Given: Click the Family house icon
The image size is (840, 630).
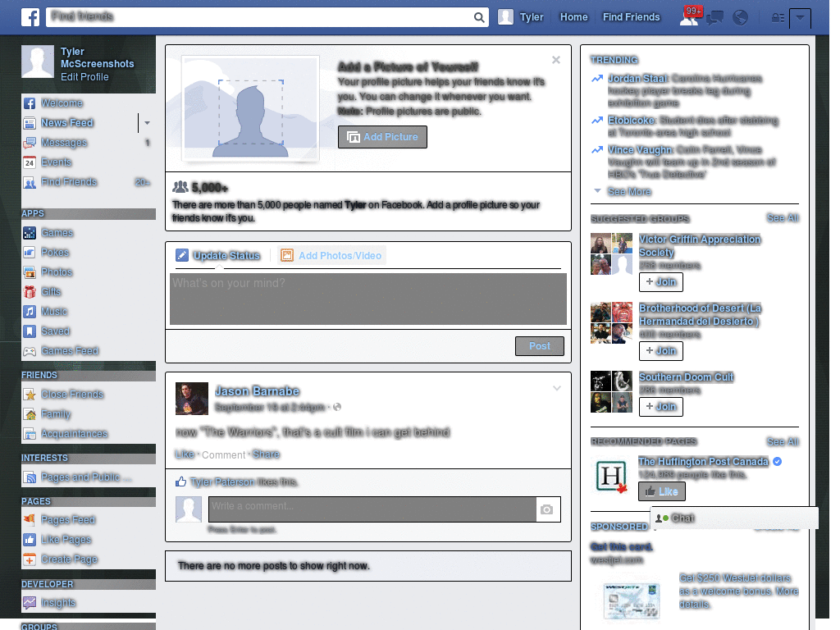Looking at the screenshot, I should point(30,414).
